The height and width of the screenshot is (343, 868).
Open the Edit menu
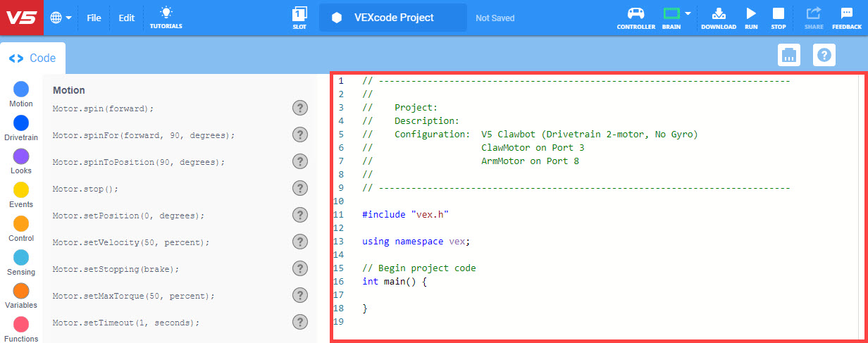click(x=126, y=18)
